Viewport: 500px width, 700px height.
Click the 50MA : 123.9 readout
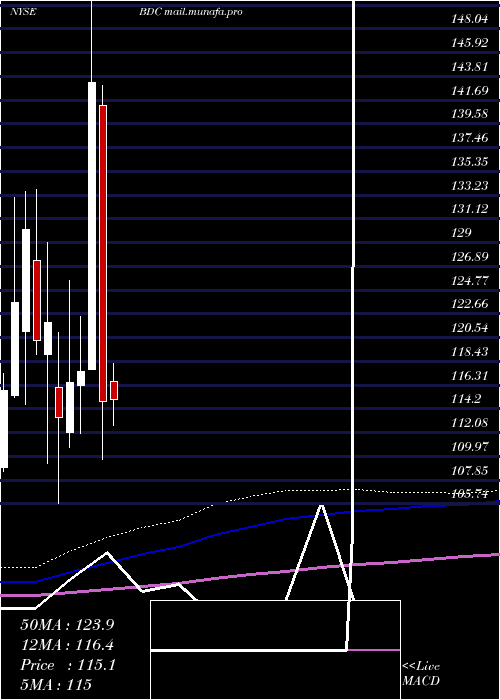pyautogui.click(x=67, y=625)
